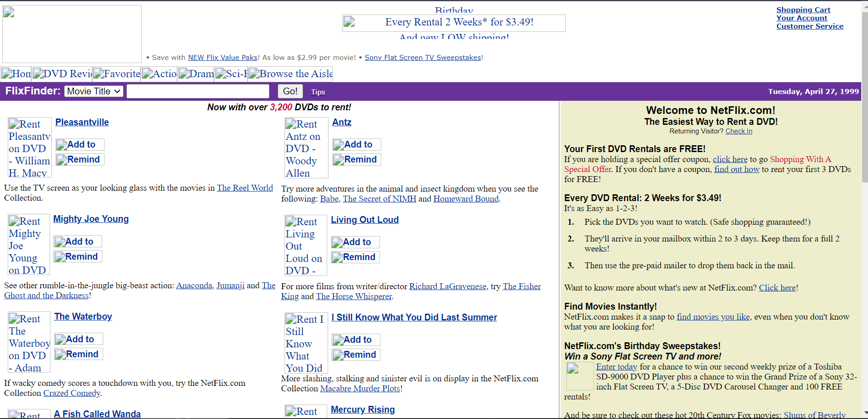Click the Tips link beside search
Viewport: 868px width, 419px height.
pos(318,92)
